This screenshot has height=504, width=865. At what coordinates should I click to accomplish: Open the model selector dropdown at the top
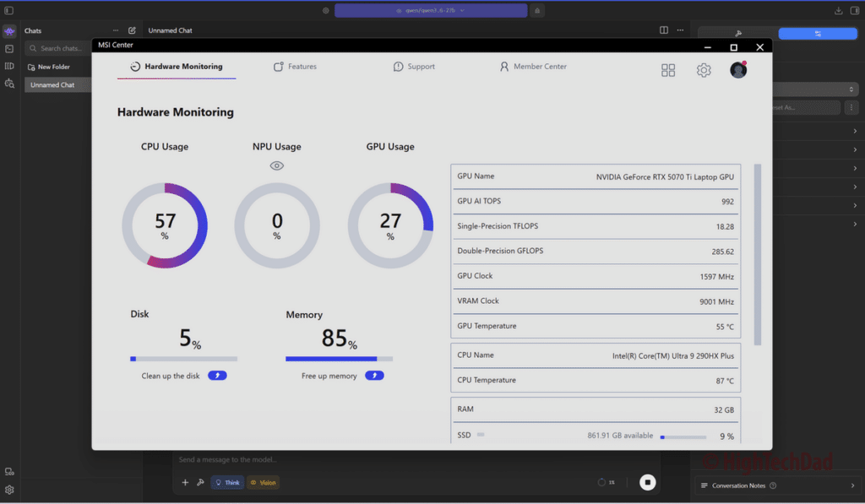(x=431, y=10)
